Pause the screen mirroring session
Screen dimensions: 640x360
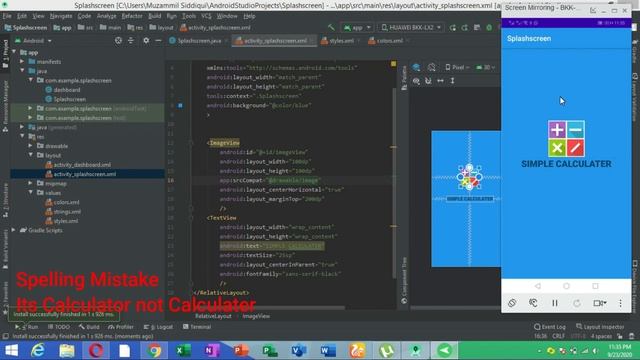tap(555, 303)
